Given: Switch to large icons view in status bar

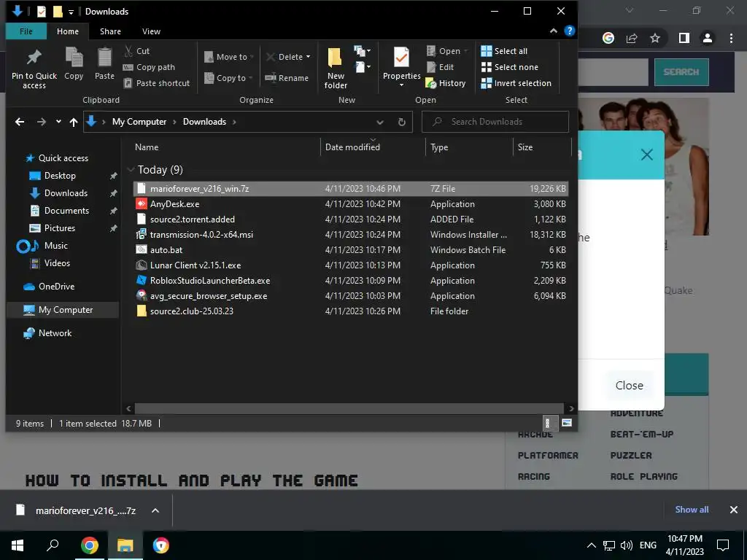Looking at the screenshot, I should 566,423.
